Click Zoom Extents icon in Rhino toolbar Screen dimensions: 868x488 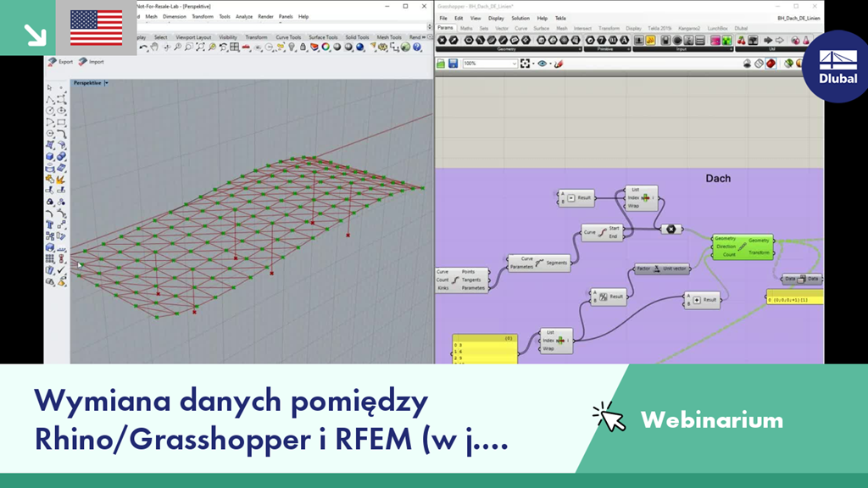(200, 47)
